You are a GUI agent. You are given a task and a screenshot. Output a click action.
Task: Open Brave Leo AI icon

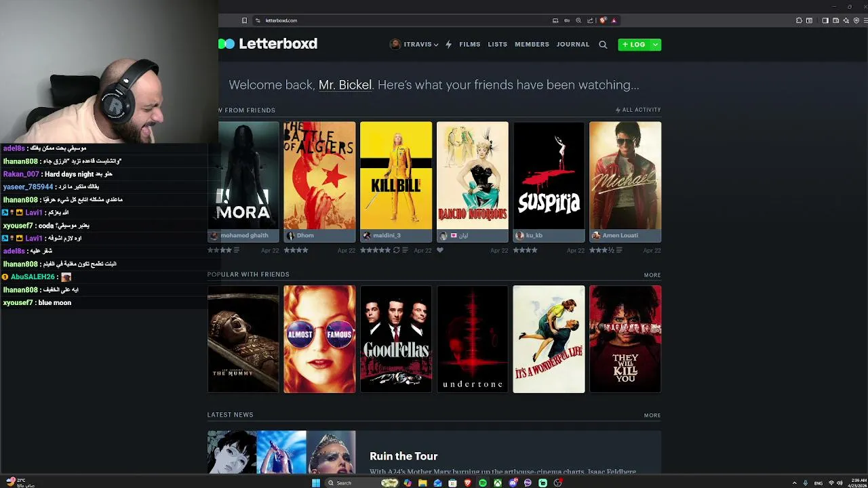(x=846, y=20)
